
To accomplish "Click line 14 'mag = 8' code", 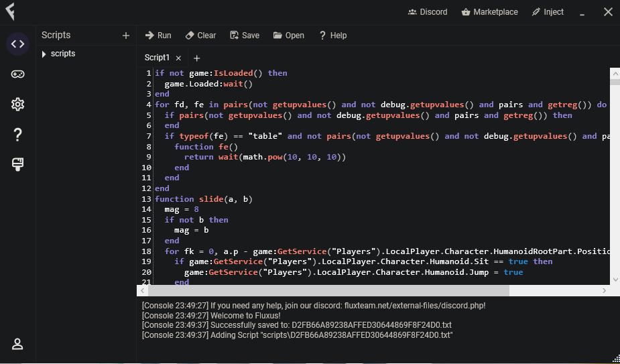I will [x=182, y=209].
